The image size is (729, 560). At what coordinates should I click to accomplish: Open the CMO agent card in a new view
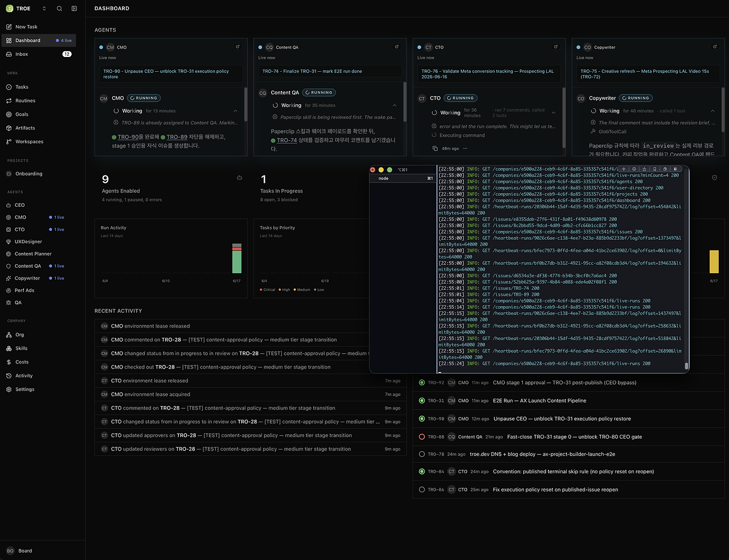click(x=237, y=47)
